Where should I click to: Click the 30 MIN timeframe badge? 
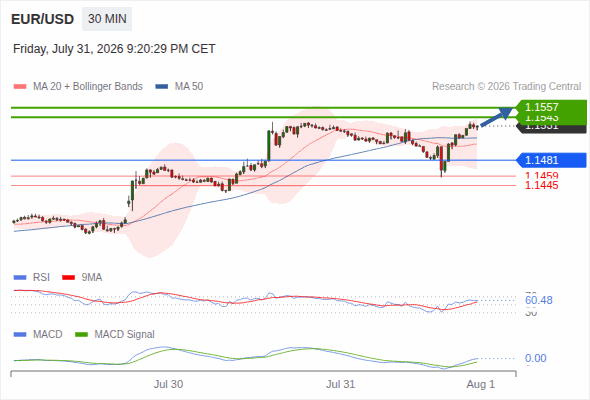(x=107, y=19)
